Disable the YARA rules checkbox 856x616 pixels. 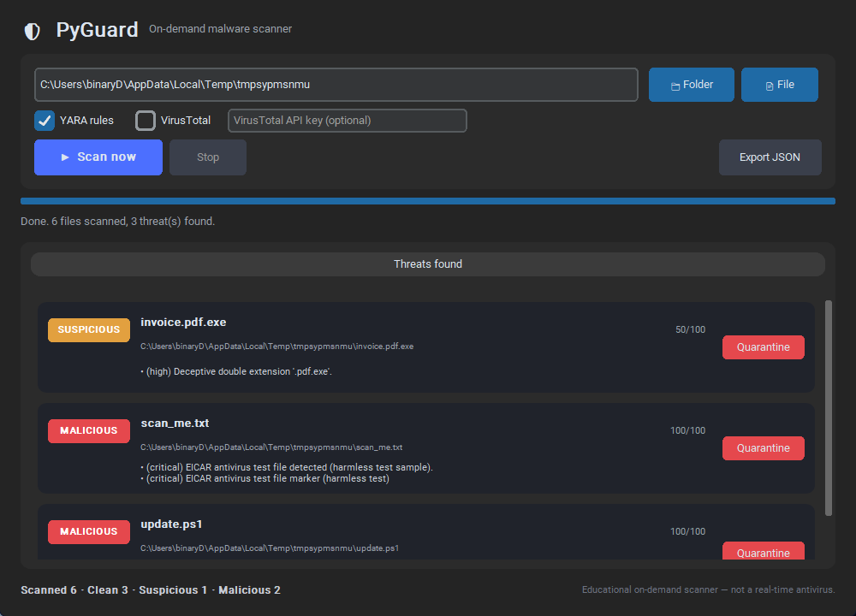coord(45,121)
